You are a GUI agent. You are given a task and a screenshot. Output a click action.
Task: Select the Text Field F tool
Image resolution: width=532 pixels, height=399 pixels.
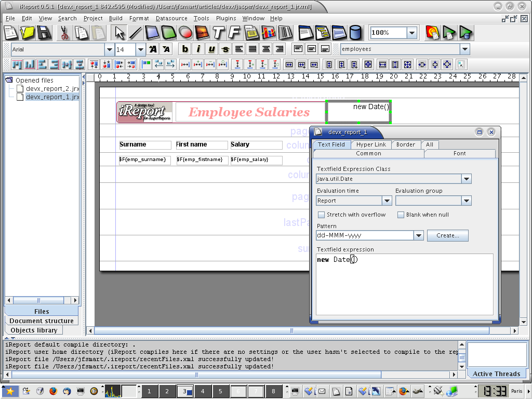234,33
